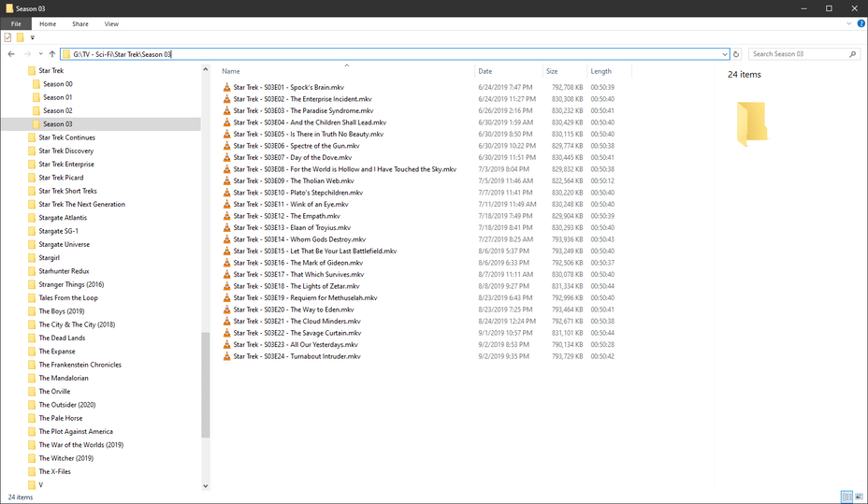The width and height of the screenshot is (868, 504).
Task: Go up one folder level arrow
Action: (x=52, y=54)
